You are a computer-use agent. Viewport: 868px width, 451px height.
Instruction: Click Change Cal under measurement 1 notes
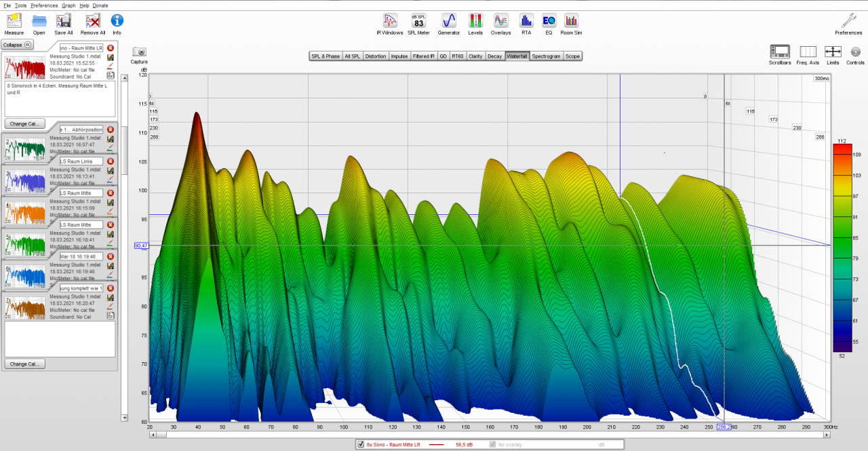pyautogui.click(x=24, y=124)
